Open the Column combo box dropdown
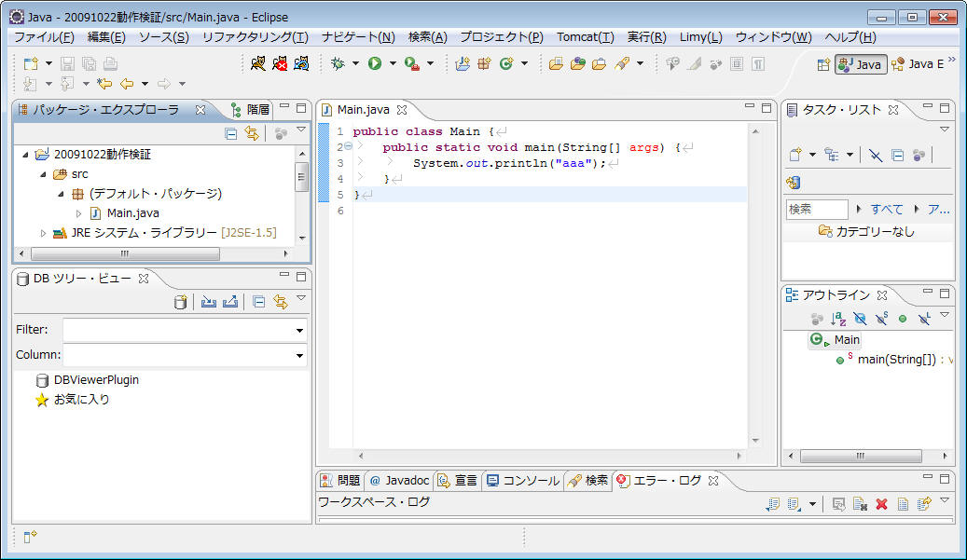Viewport: 967px width, 560px height. coord(299,355)
